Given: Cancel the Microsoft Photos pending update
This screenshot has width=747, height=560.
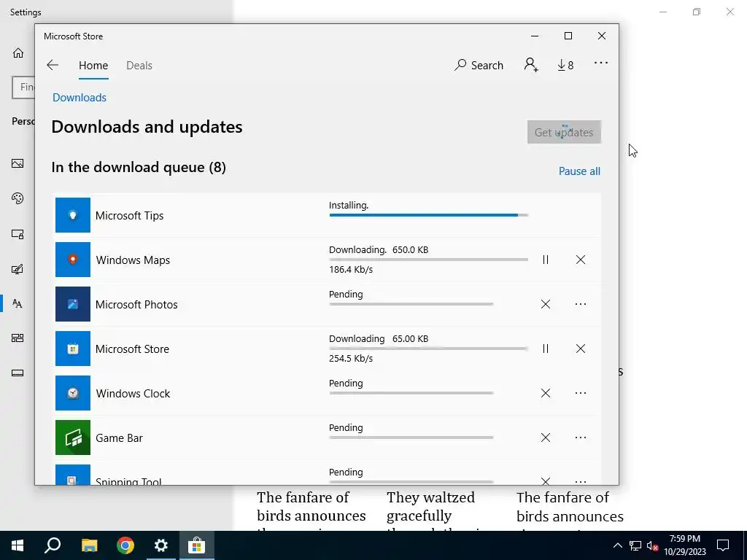Looking at the screenshot, I should 546,304.
